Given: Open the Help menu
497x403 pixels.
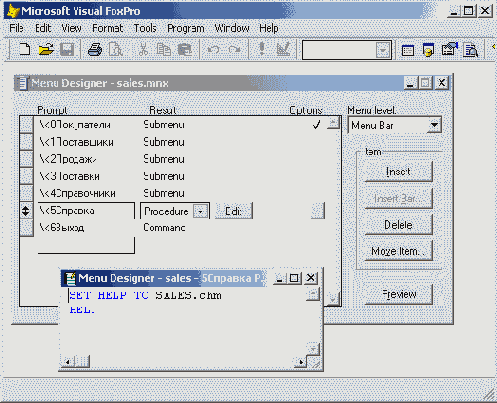Looking at the screenshot, I should pos(269,28).
